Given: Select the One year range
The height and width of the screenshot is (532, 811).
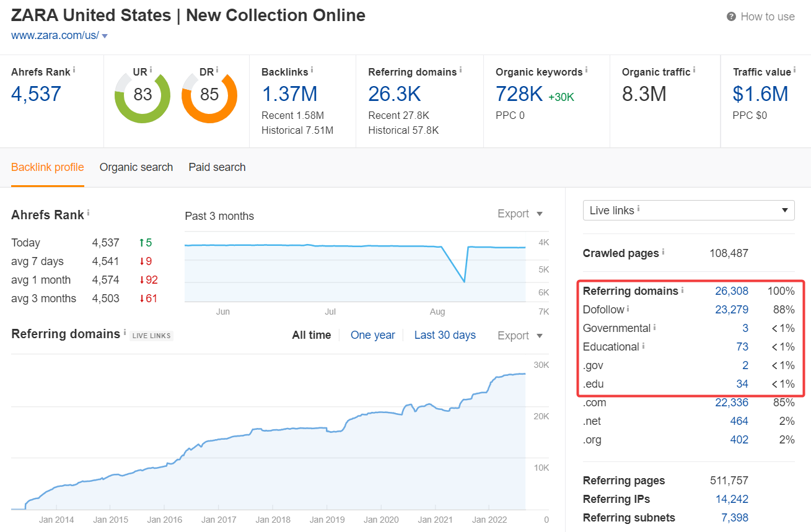Looking at the screenshot, I should [x=373, y=335].
